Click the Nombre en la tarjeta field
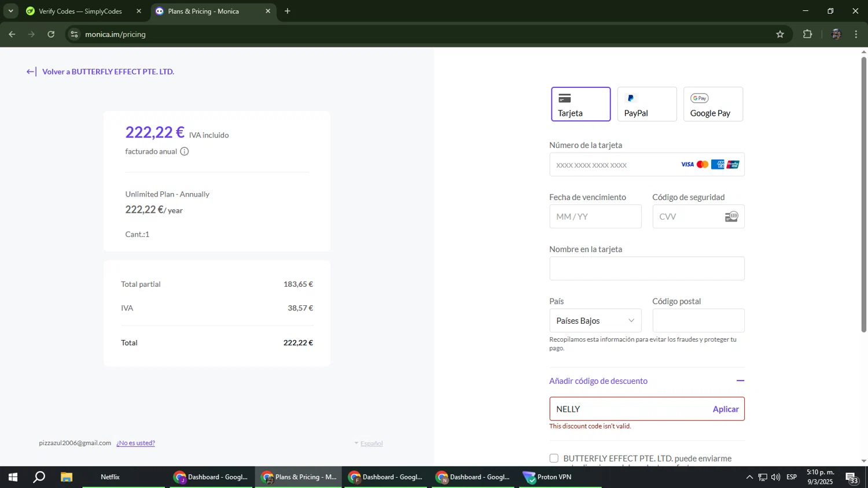Screen dimensions: 868x488 (x=646, y=269)
